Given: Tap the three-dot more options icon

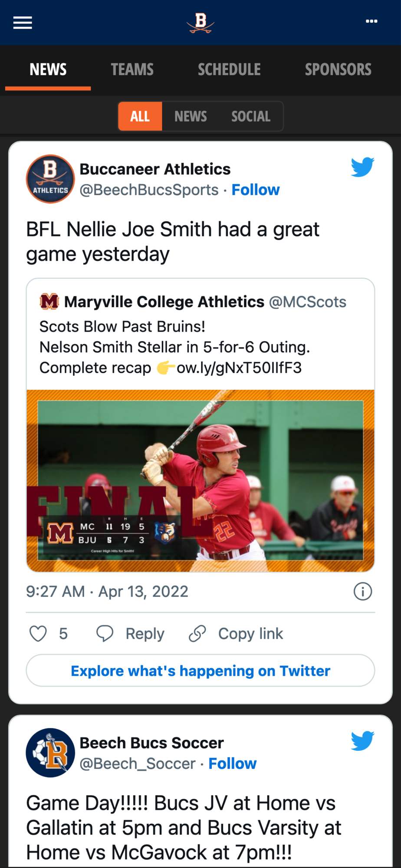Looking at the screenshot, I should coord(371,21).
